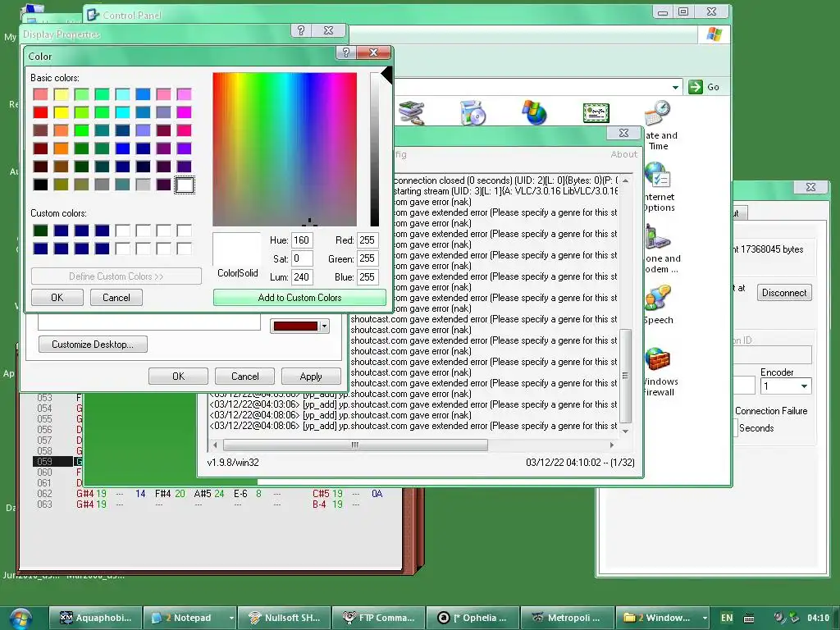The width and height of the screenshot is (840, 630).
Task: Click the EN language indicator in tray
Action: click(727, 618)
